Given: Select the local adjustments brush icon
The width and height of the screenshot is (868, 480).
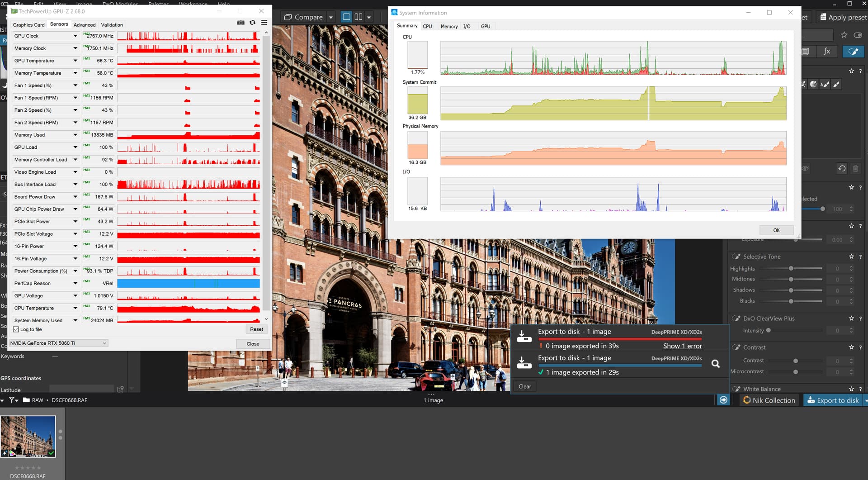Looking at the screenshot, I should [x=853, y=52].
